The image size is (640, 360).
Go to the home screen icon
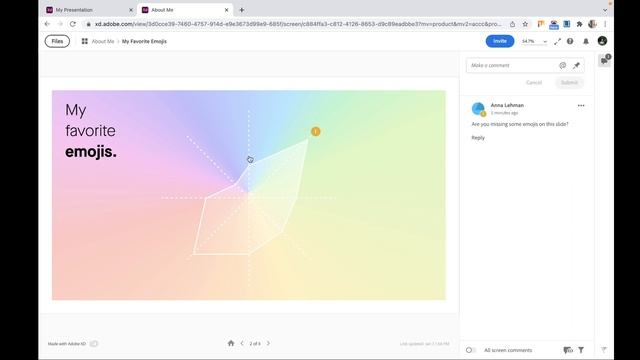pos(231,343)
